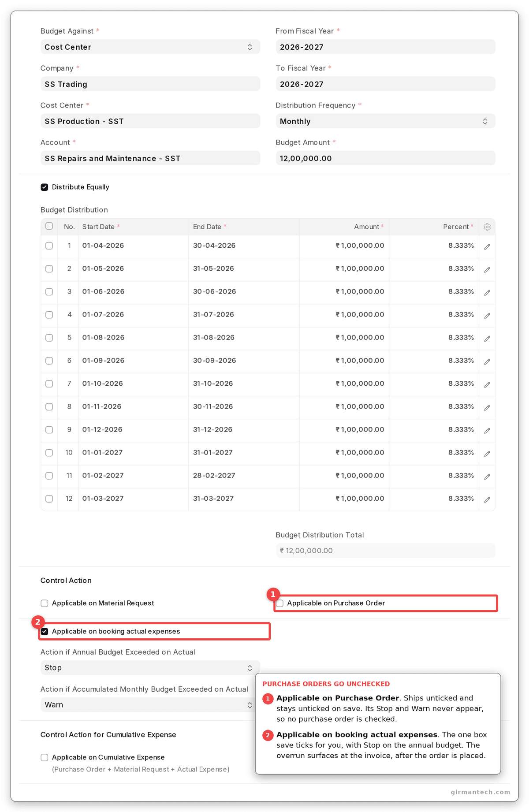
Task: Enable Applicable on Cumulative Expense
Action: 45,757
